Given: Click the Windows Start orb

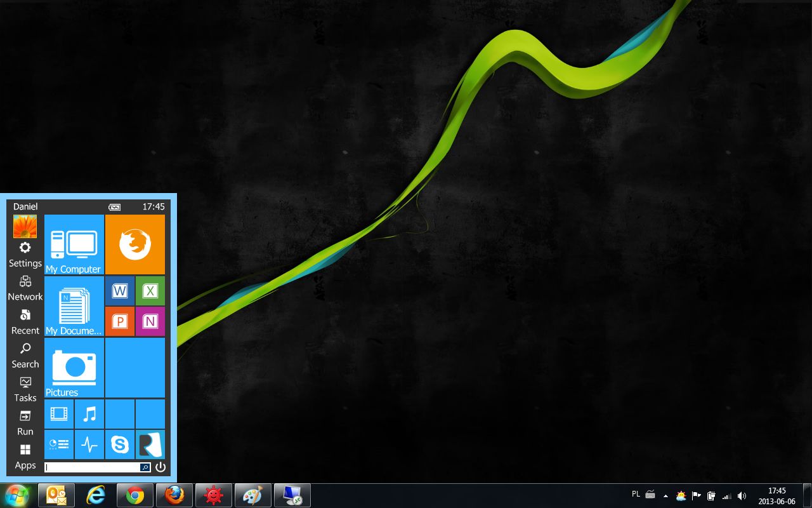Looking at the screenshot, I should click(x=16, y=495).
